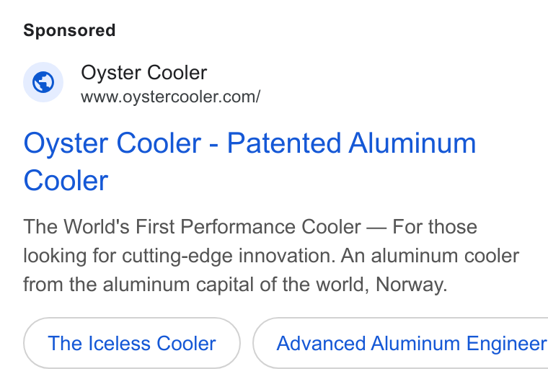Click the words For those in description
This screenshot has height=392, width=548.
point(435,227)
